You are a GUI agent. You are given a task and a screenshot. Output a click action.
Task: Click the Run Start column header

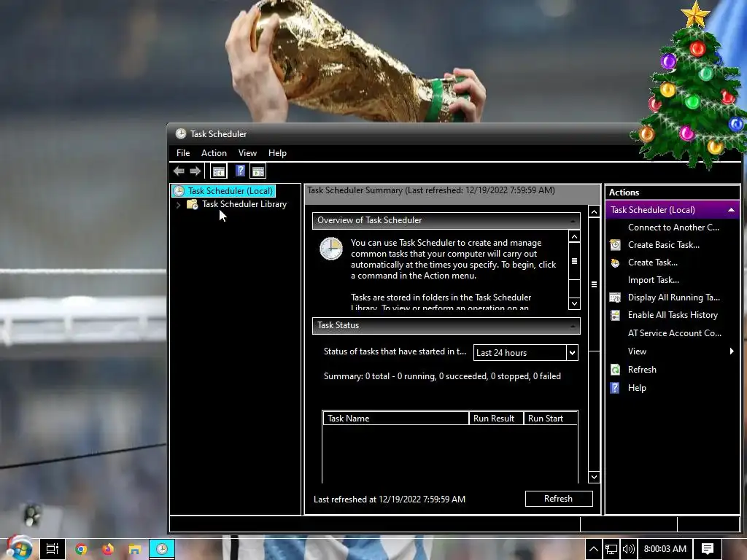coord(550,419)
